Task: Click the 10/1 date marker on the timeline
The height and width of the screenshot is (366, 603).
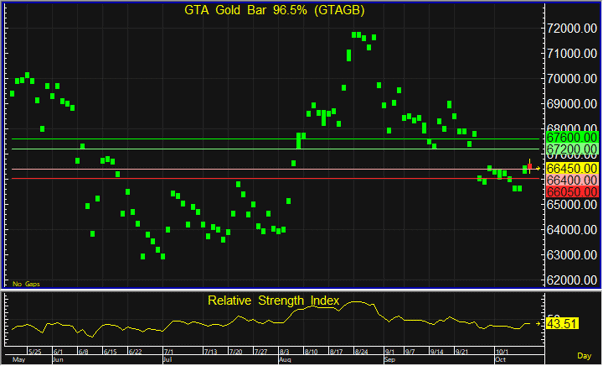Action: click(x=501, y=351)
